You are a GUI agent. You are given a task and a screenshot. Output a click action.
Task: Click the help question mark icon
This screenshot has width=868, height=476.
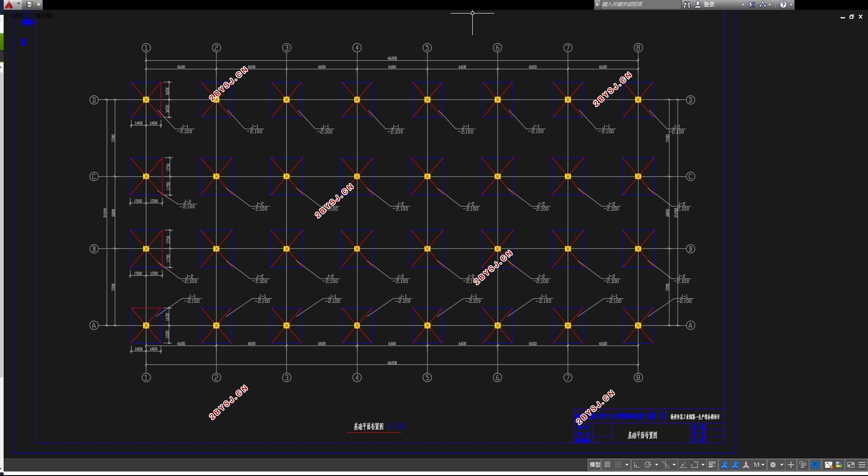(x=783, y=4)
